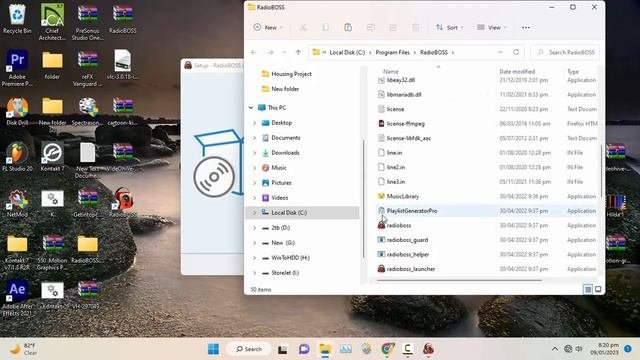Image resolution: width=640 pixels, height=360 pixels.
Task: Expand the Local Disk (C:) tree node
Action: pos(254,213)
